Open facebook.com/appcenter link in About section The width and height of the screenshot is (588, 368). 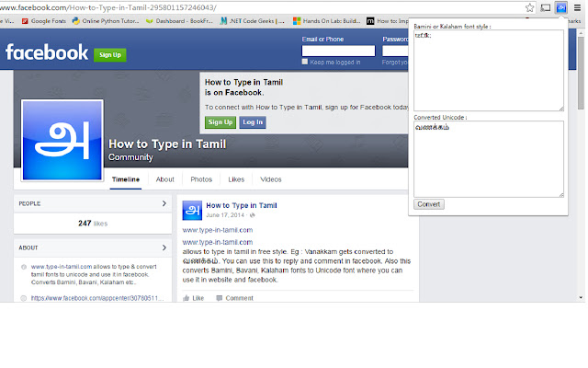click(x=97, y=298)
